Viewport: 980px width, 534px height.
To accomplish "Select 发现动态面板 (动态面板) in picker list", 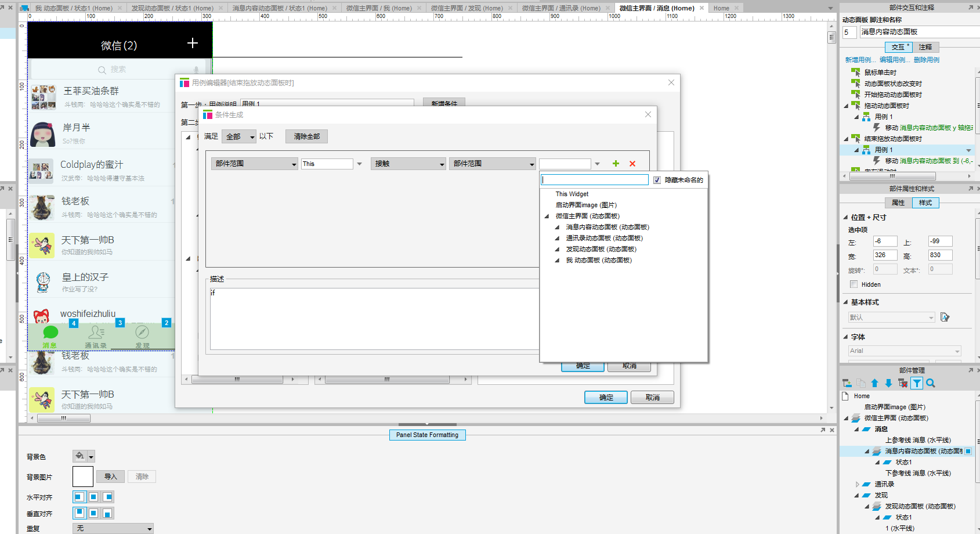I will click(x=601, y=249).
